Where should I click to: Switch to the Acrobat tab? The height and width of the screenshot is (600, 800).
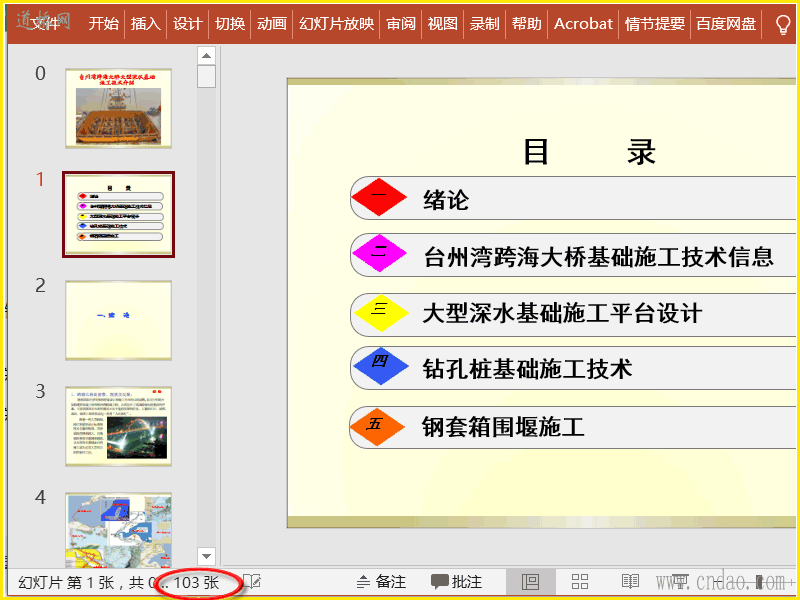click(583, 23)
